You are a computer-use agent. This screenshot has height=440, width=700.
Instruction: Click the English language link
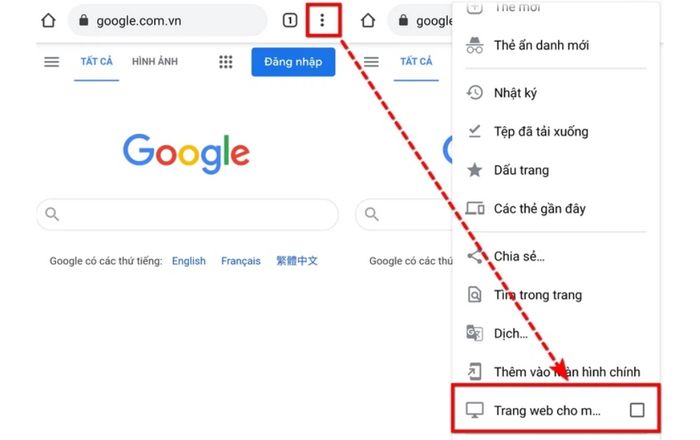pyautogui.click(x=189, y=261)
